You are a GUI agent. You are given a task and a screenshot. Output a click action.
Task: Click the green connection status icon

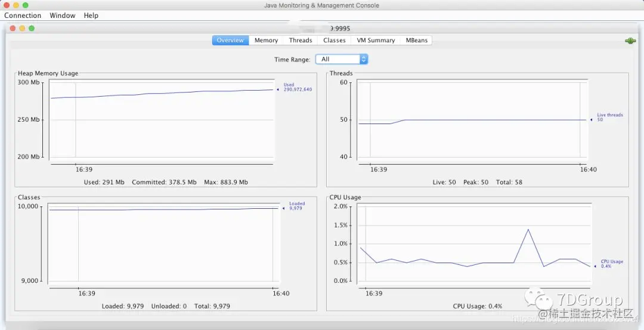click(630, 41)
